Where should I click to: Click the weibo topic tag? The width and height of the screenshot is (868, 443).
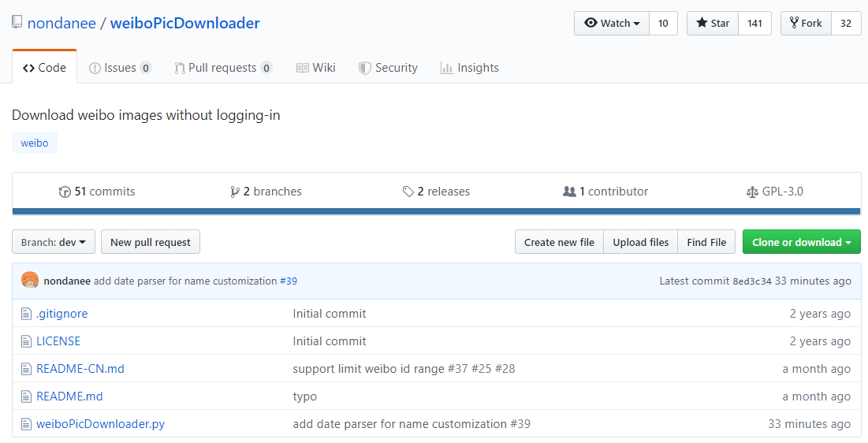(35, 143)
